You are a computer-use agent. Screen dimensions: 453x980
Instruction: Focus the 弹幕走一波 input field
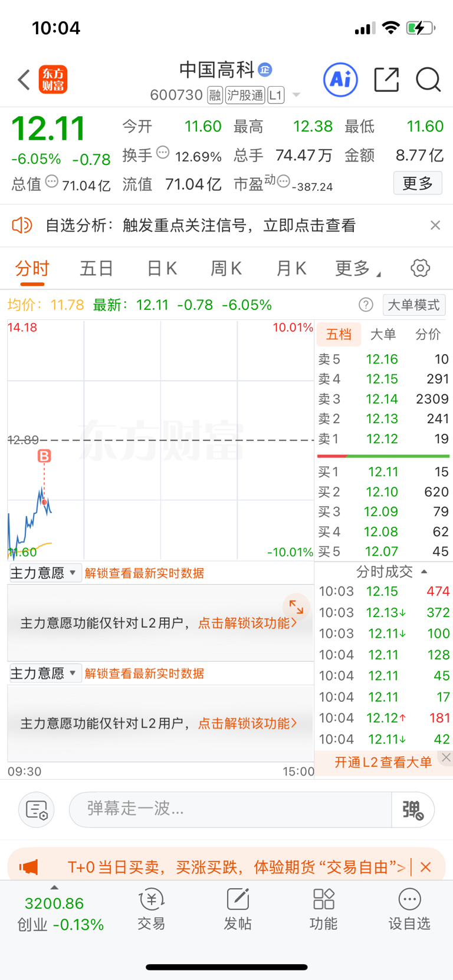(230, 809)
